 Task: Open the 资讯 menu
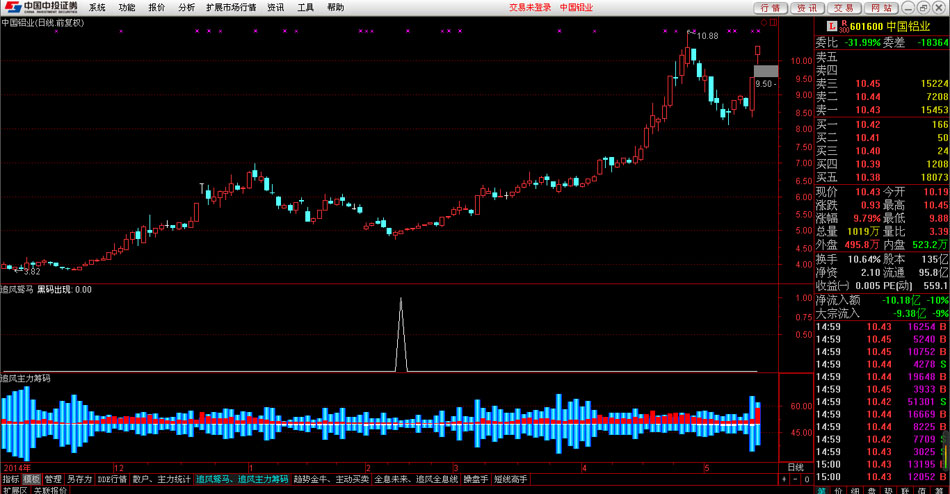(276, 7)
